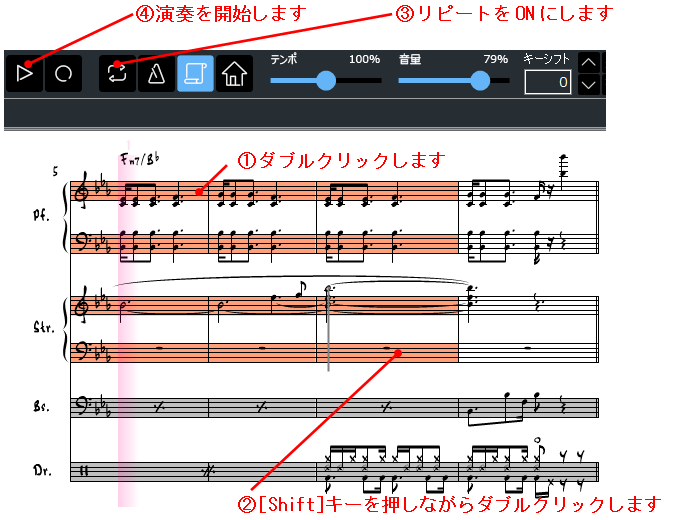Click the Bs. instrument label

coord(42,406)
